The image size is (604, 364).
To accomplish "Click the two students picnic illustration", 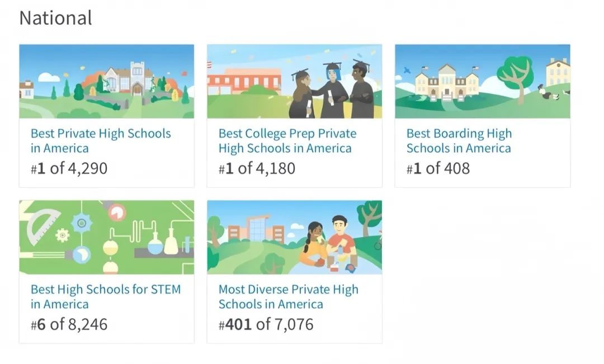I will tap(295, 237).
